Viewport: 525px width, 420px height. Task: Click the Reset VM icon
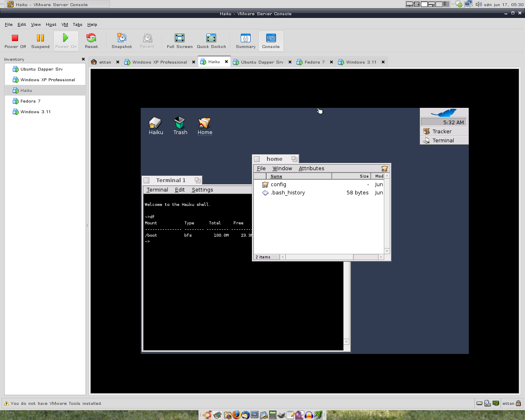91,41
